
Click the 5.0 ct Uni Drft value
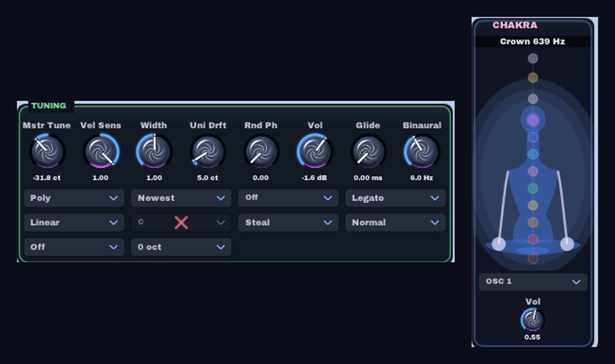click(208, 178)
